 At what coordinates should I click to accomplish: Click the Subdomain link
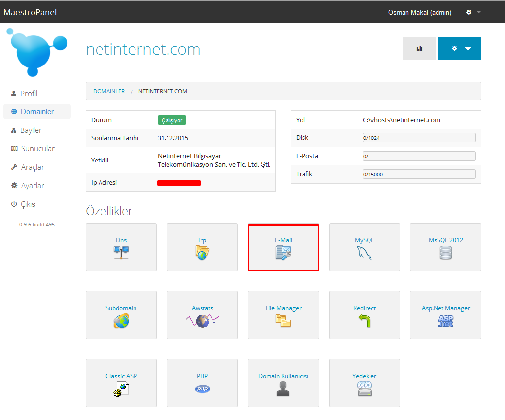click(121, 308)
